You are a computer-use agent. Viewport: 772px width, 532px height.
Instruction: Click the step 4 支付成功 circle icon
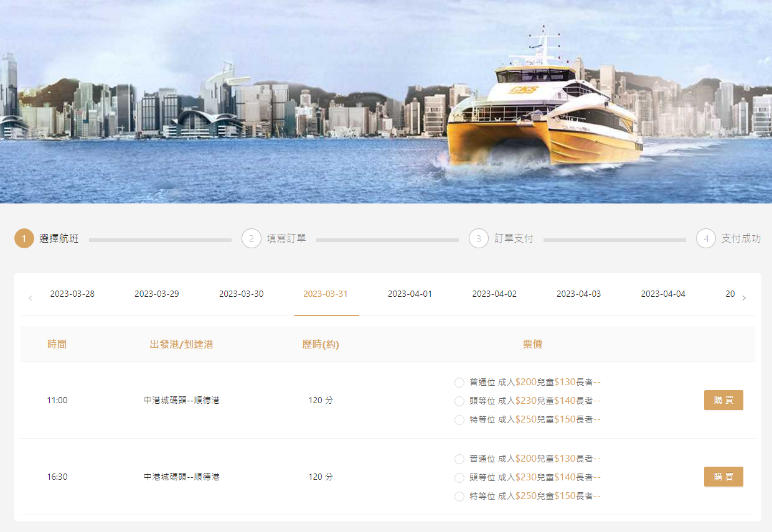706,238
